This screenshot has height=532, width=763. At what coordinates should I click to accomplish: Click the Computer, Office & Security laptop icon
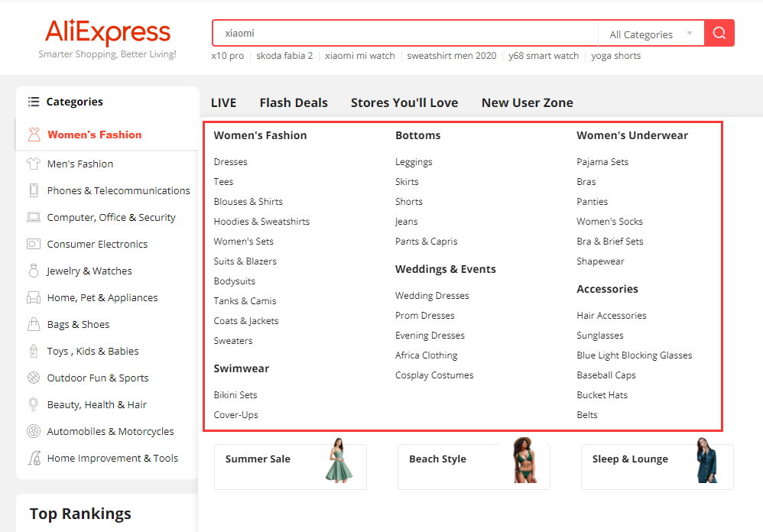tap(34, 217)
